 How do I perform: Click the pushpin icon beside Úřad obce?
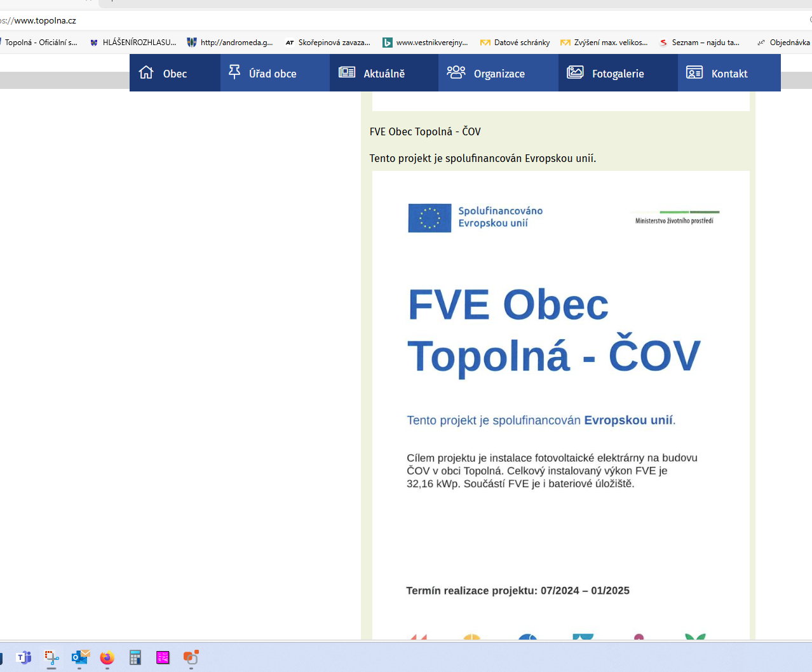(x=234, y=72)
